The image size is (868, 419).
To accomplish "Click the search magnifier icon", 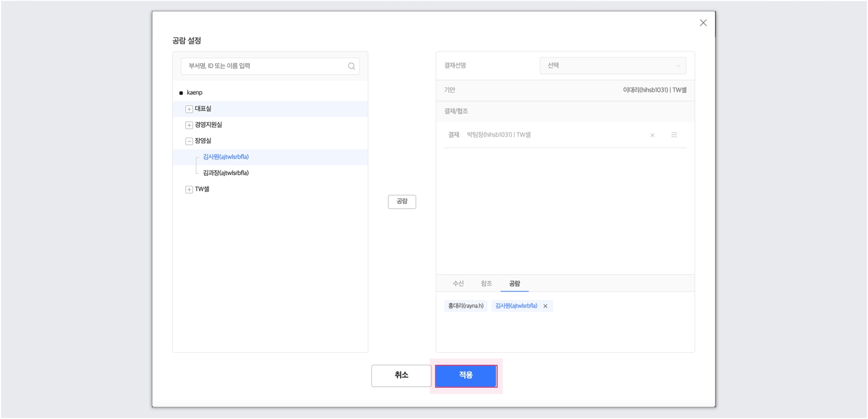I will tap(351, 66).
